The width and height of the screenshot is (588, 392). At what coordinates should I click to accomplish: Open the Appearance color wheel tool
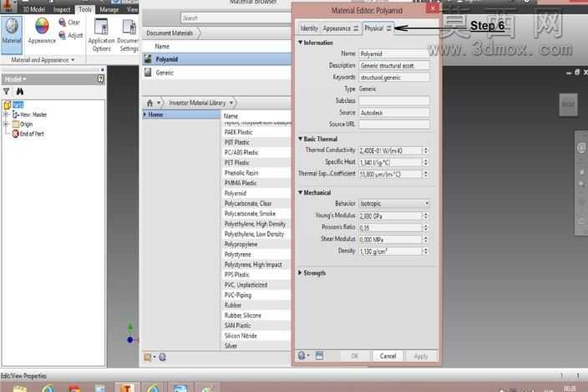42,31
